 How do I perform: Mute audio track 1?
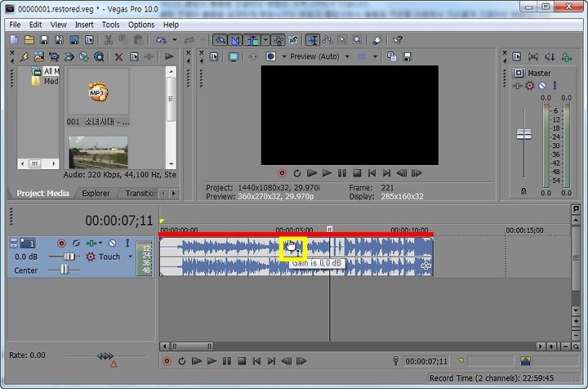[x=112, y=243]
